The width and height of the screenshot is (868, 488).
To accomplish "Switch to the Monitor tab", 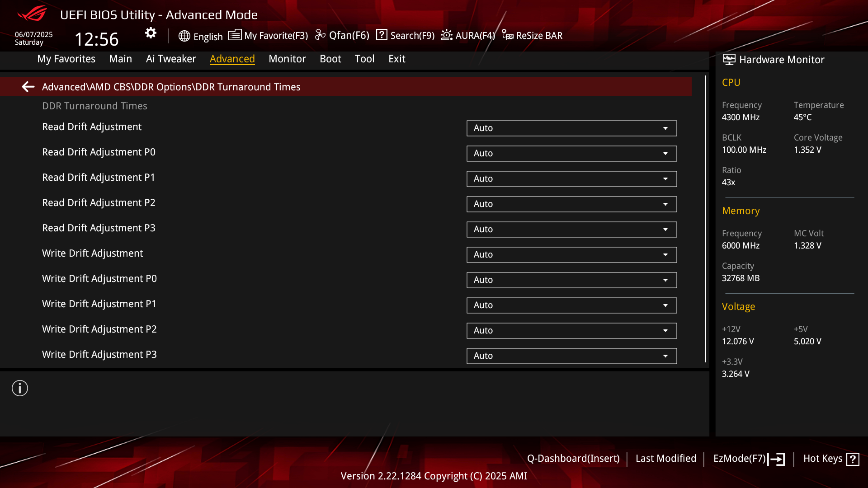I will tap(287, 59).
